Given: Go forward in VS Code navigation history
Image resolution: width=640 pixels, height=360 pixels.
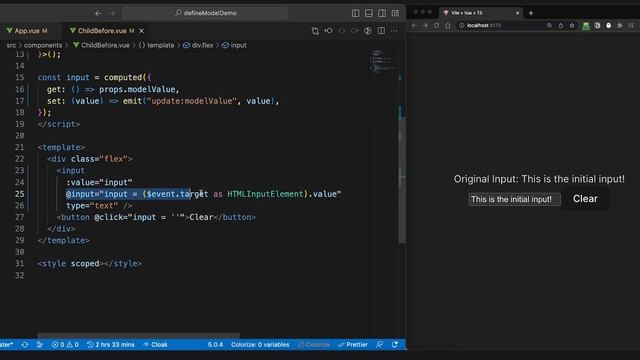Looking at the screenshot, I should coord(111,13).
